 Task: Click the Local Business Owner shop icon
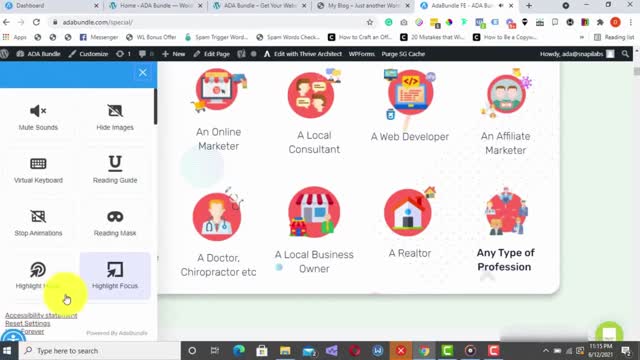pos(314,212)
